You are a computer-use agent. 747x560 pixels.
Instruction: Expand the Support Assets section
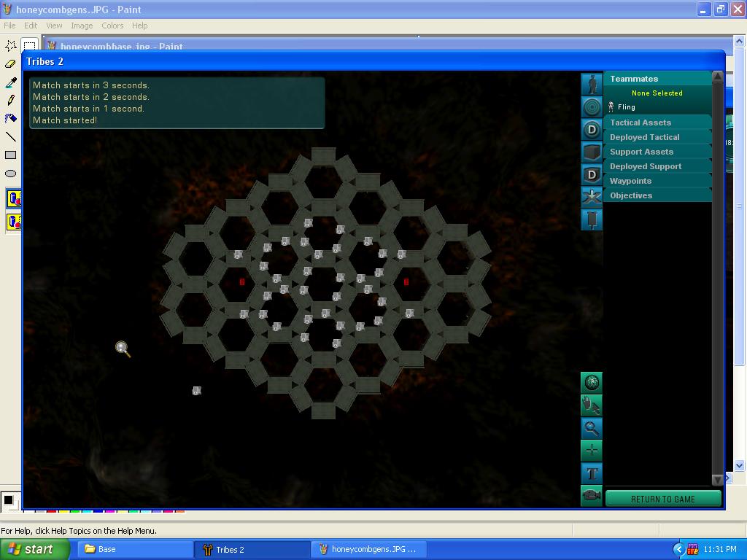(x=657, y=152)
